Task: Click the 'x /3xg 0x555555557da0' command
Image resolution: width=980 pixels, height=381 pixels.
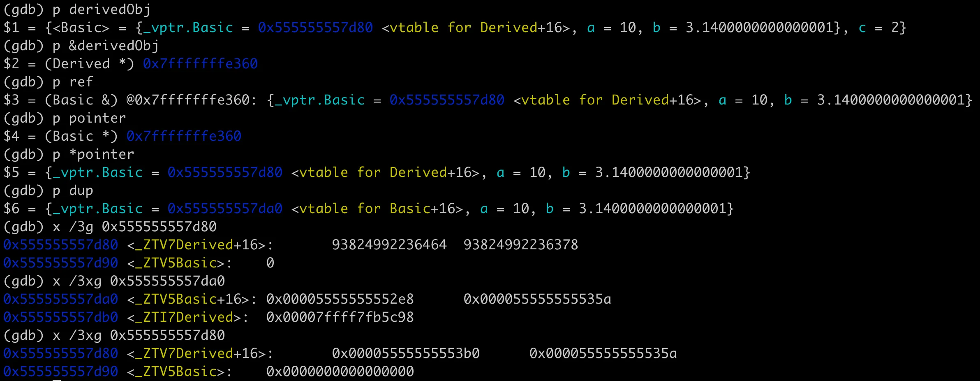Action: [x=139, y=281]
